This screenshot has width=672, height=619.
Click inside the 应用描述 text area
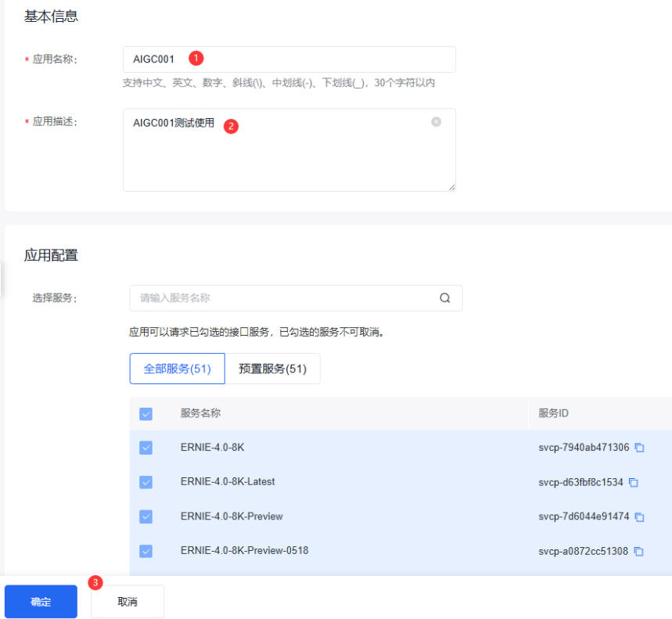pyautogui.click(x=289, y=157)
